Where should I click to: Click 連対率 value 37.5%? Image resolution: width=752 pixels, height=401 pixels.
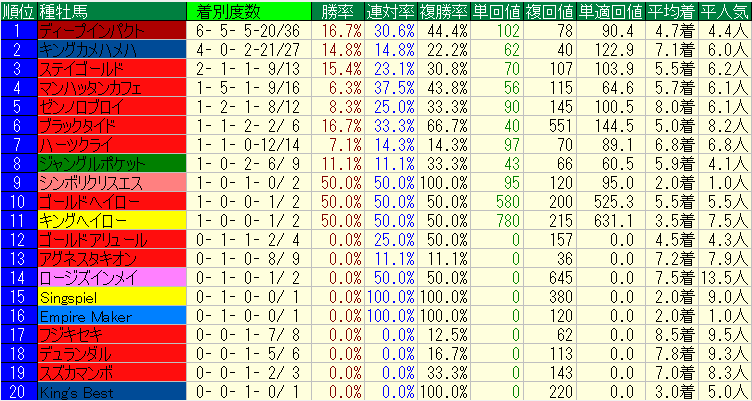396,90
